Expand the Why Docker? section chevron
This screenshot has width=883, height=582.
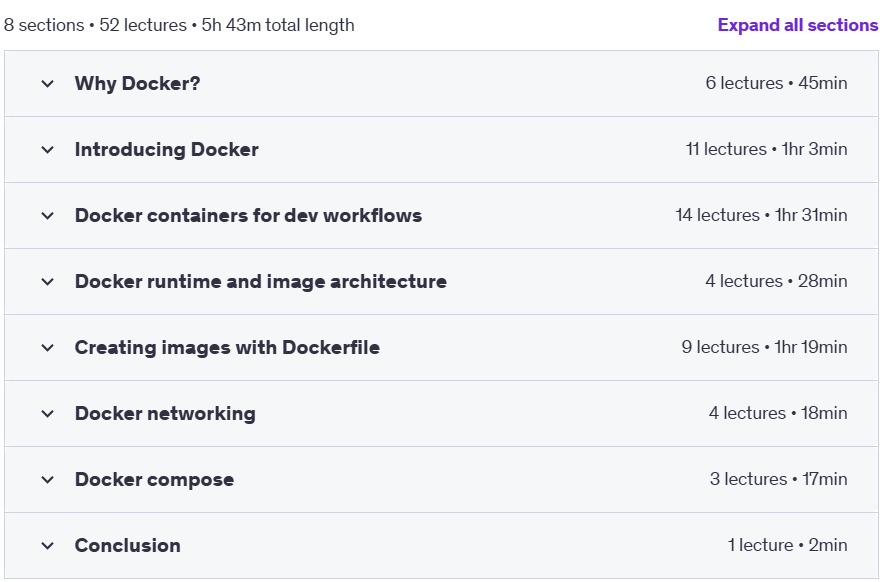click(48, 84)
